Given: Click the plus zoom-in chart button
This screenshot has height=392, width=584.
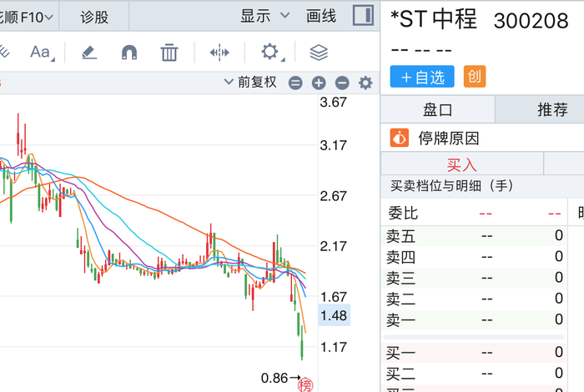Looking at the screenshot, I should pyautogui.click(x=319, y=83).
